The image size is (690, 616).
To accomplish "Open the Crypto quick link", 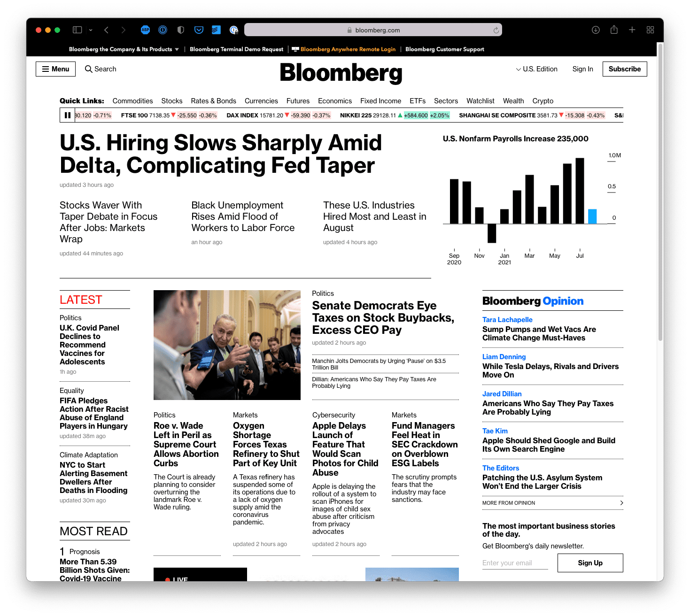I will click(543, 101).
